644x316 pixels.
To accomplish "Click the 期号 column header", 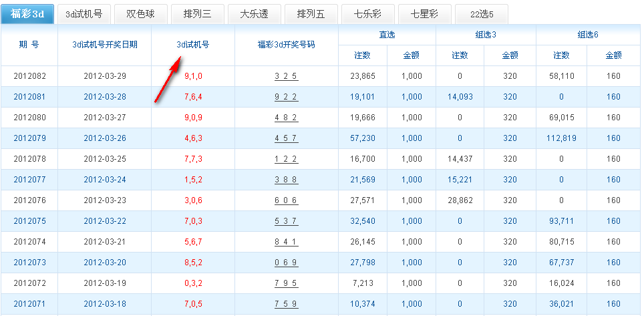I will (x=29, y=45).
